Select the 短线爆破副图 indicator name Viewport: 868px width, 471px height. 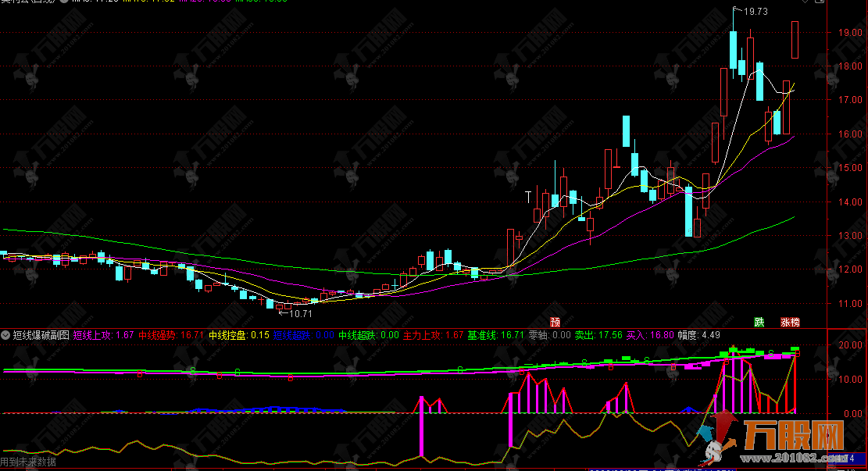41,336
